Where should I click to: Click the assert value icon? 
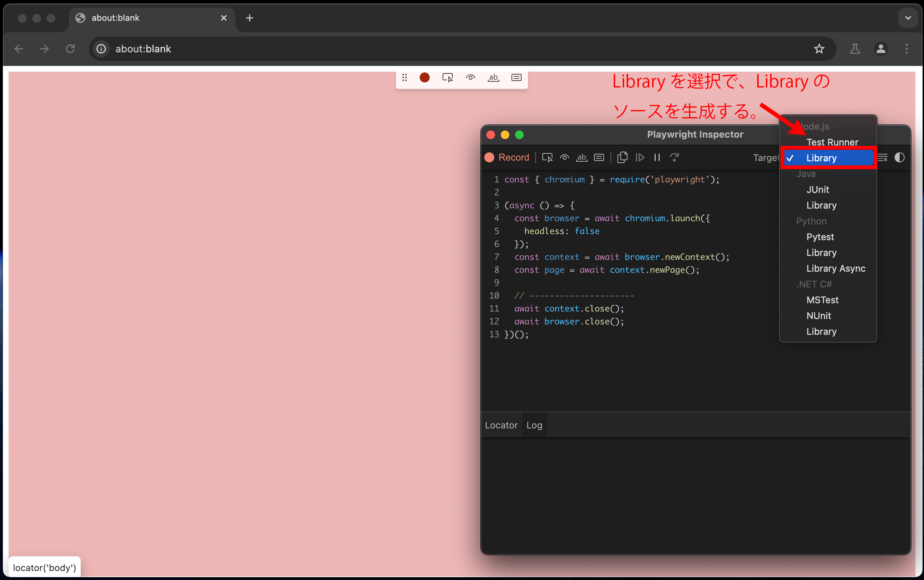point(599,157)
